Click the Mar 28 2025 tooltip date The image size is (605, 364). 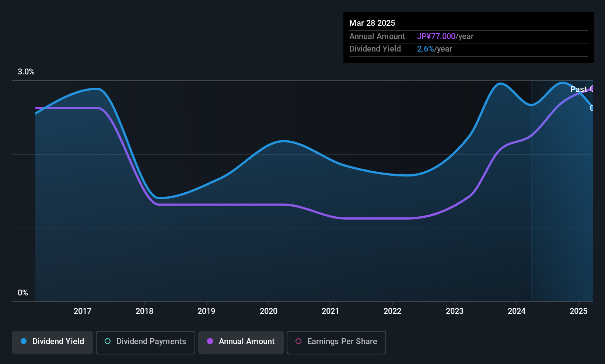[x=372, y=23]
